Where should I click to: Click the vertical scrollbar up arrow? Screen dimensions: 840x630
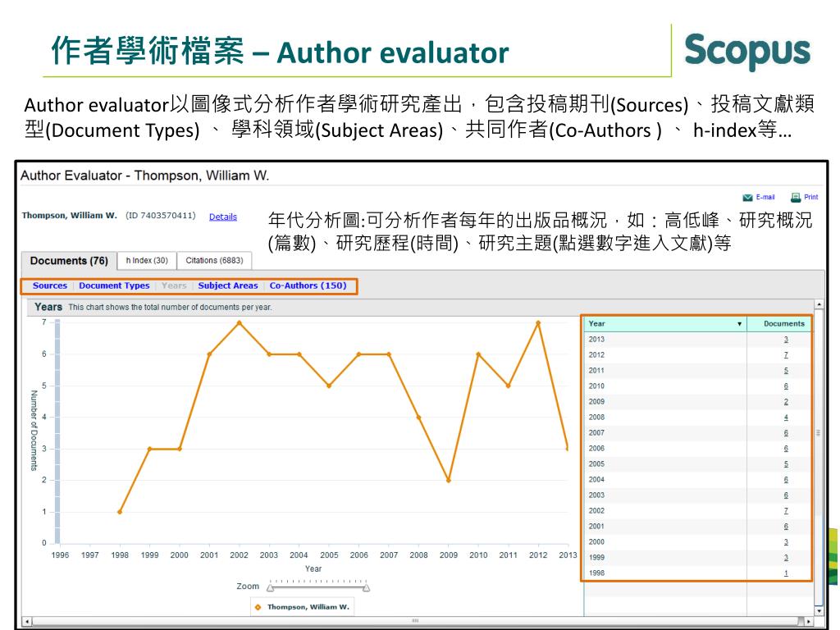(819, 304)
